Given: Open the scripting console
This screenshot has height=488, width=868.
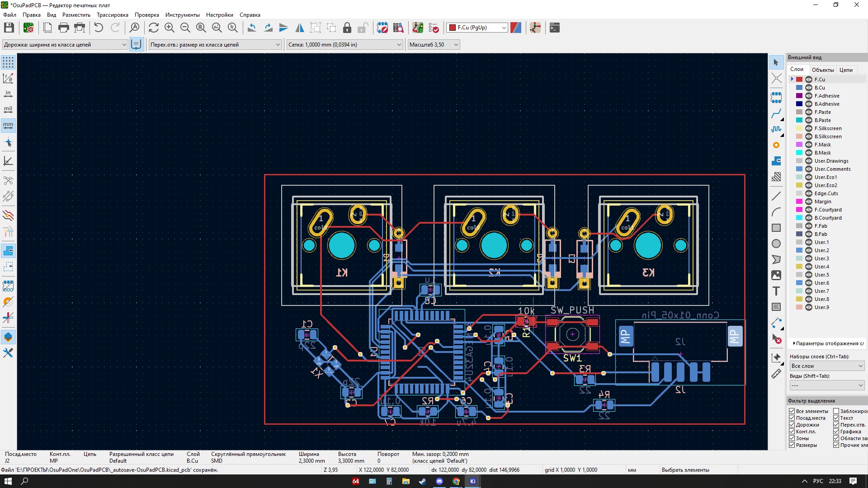Looking at the screenshot, I should pyautogui.click(x=555, y=28).
